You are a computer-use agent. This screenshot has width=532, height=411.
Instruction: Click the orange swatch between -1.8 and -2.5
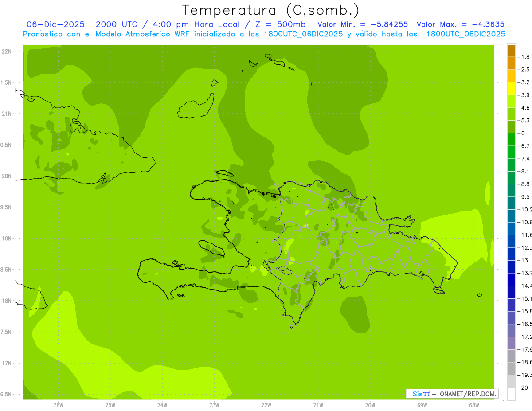pos(511,63)
